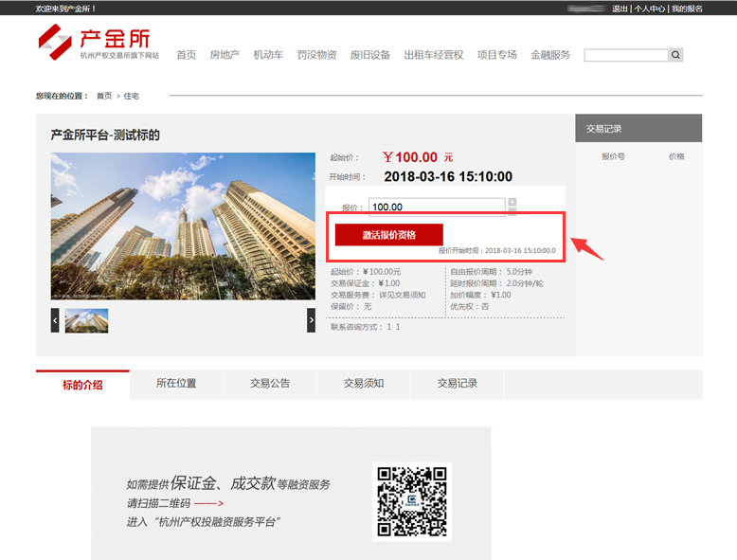Click the ¥100.00 starting price
This screenshot has height=560, width=737.
tap(418, 157)
